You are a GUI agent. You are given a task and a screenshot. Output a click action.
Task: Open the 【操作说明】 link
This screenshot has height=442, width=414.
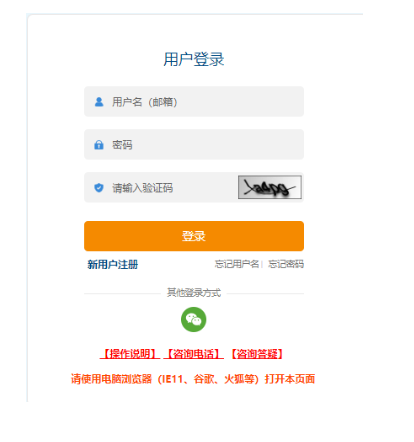click(x=130, y=354)
